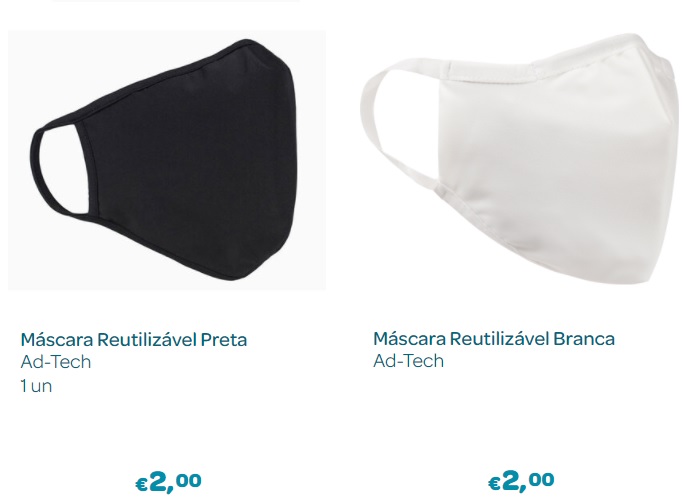Click the €2,00 price of white mask

[x=521, y=480]
